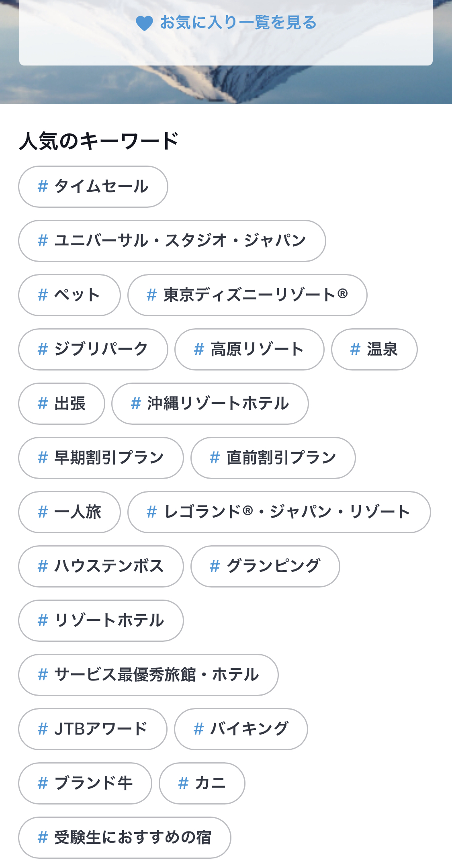The image size is (452, 868).
Task: Tap the 高原リゾート keyword tag
Action: click(x=249, y=349)
